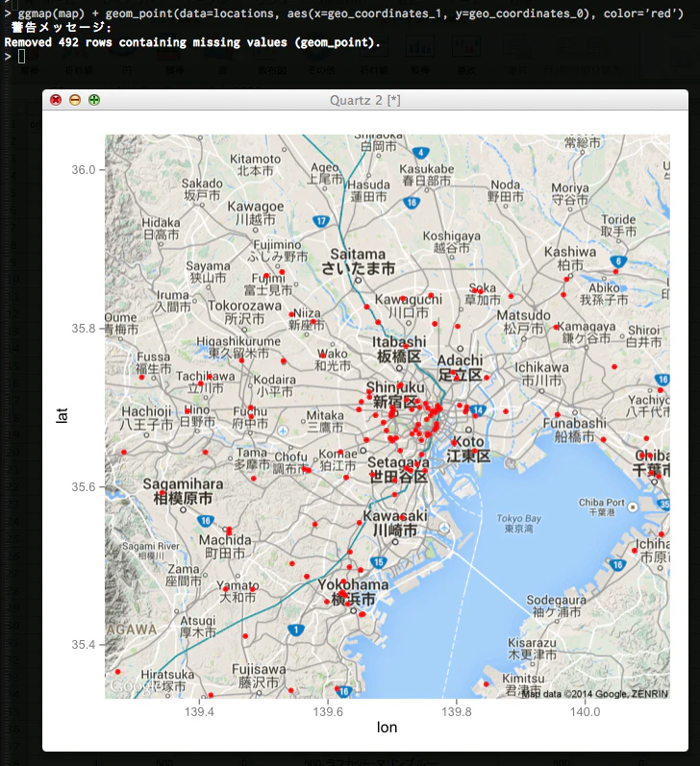Click the route 17 shield west of Saitama
700x766 pixels.
pyautogui.click(x=320, y=221)
